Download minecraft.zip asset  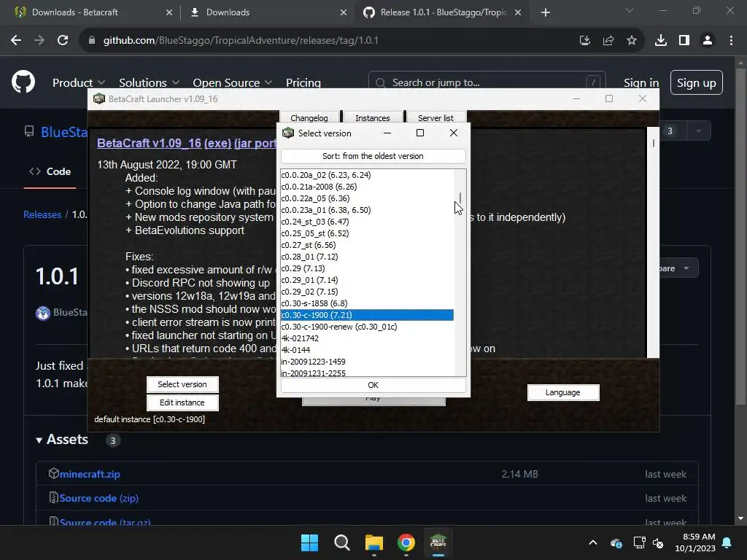point(90,474)
